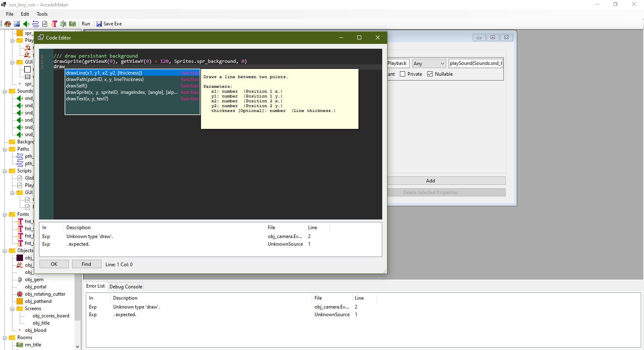Image resolution: width=644 pixels, height=350 pixels.
Task: Click the obj_gem icon in the tree
Action: point(20,280)
